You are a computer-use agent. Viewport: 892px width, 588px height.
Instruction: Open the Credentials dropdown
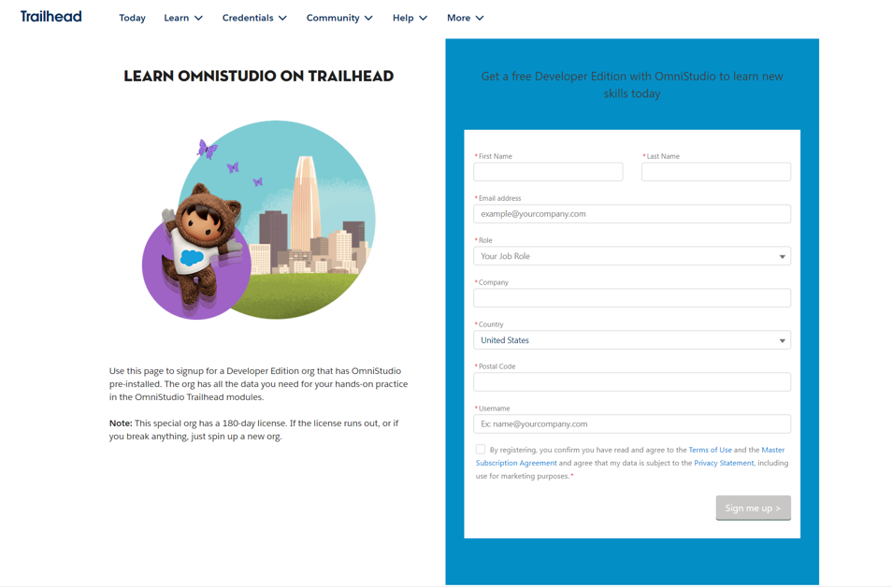click(x=253, y=17)
